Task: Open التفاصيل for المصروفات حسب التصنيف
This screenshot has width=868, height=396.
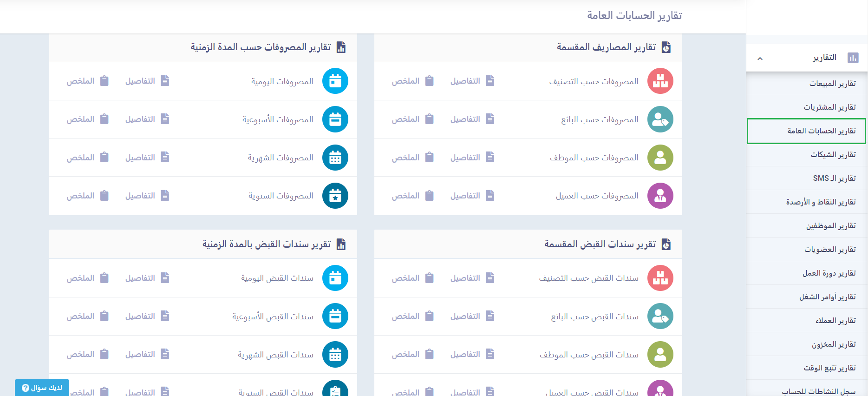Action: pyautogui.click(x=472, y=81)
